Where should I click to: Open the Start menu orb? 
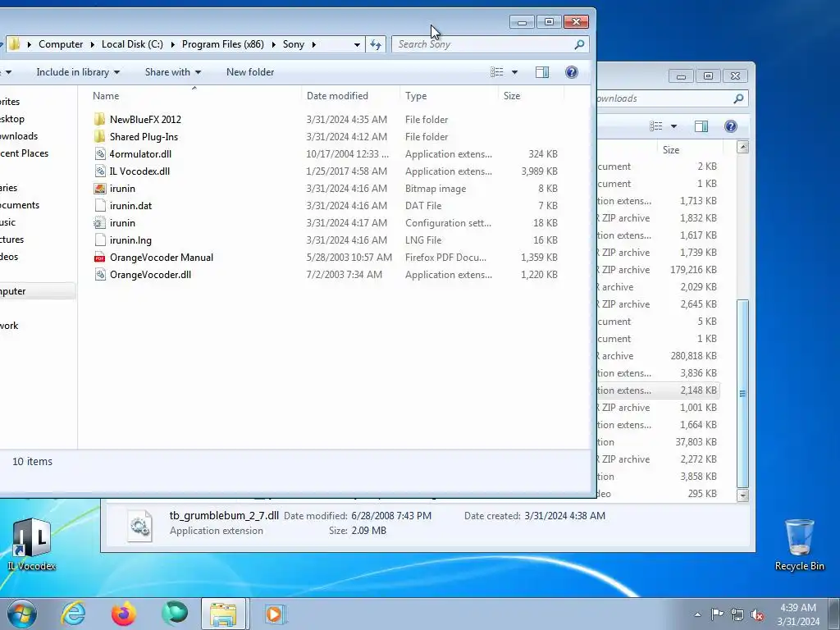coord(22,614)
